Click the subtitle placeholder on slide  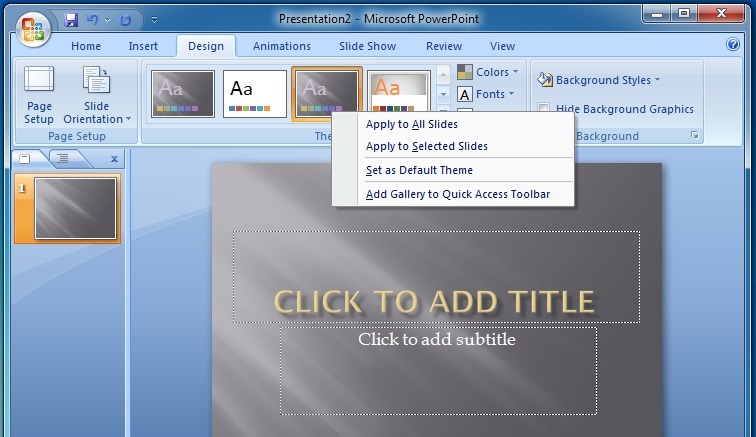click(x=438, y=371)
